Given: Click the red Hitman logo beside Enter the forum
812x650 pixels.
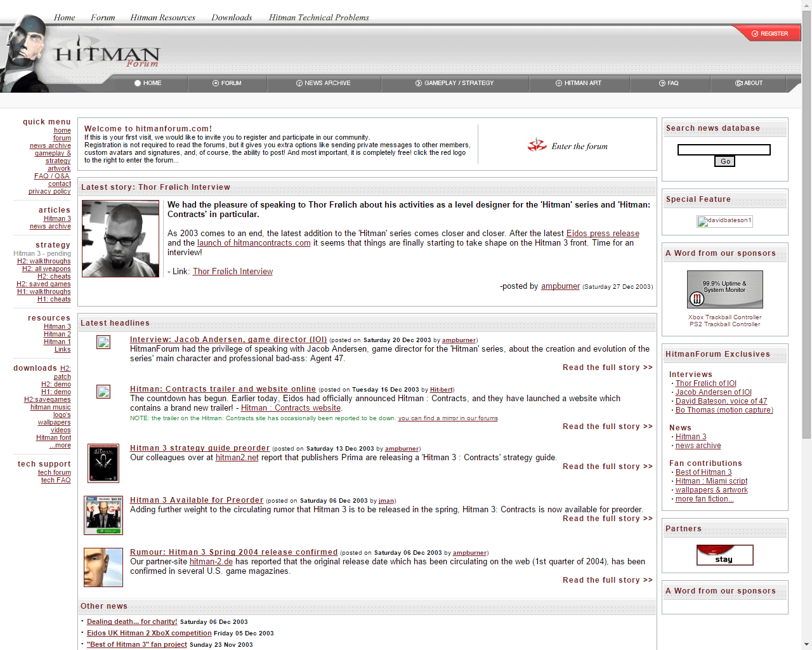Looking at the screenshot, I should 537,145.
